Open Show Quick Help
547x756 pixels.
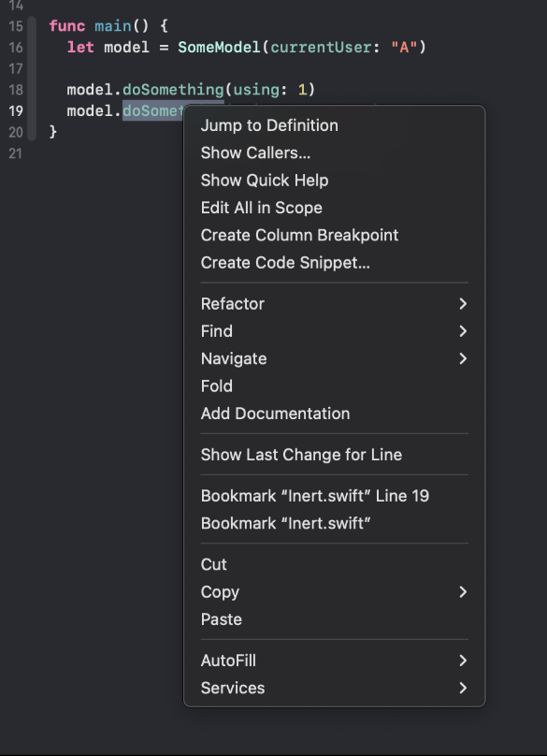tap(334, 181)
